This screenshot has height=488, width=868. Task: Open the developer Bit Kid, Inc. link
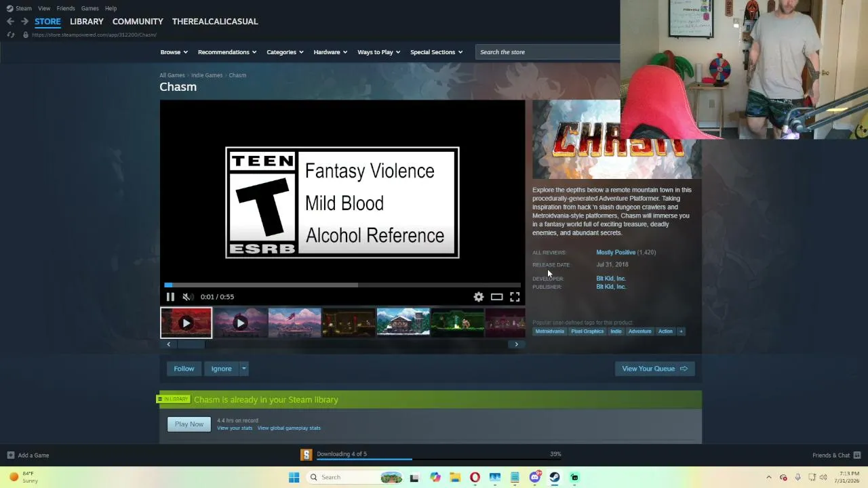point(611,279)
